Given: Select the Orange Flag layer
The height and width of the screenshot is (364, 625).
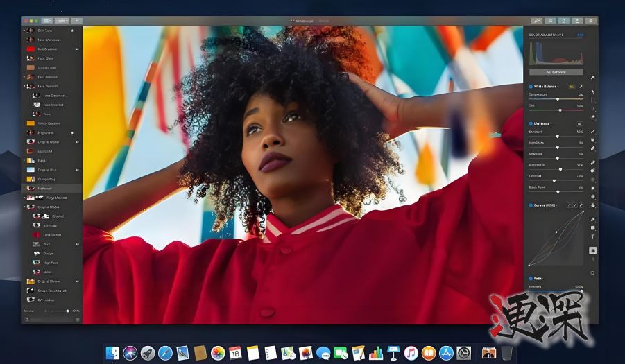Looking at the screenshot, I should click(x=47, y=179).
